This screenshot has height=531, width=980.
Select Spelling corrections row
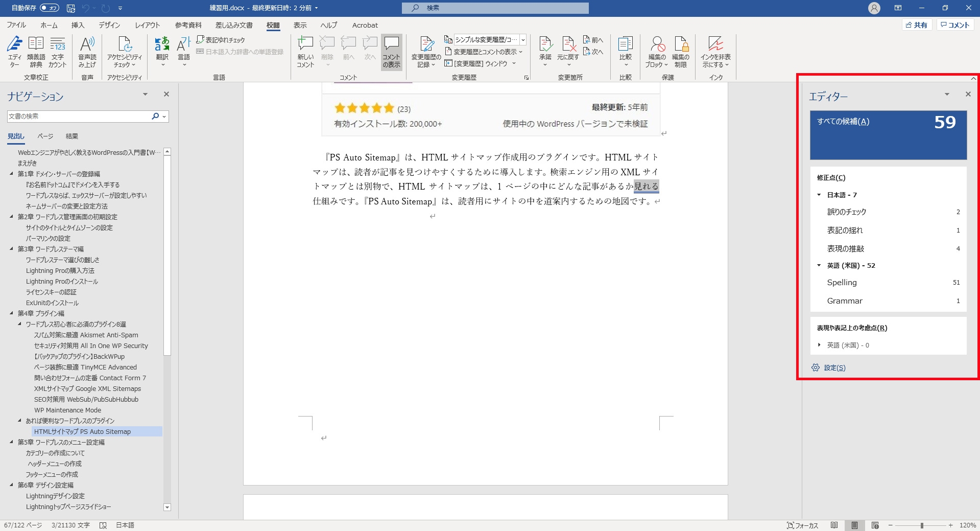[889, 283]
